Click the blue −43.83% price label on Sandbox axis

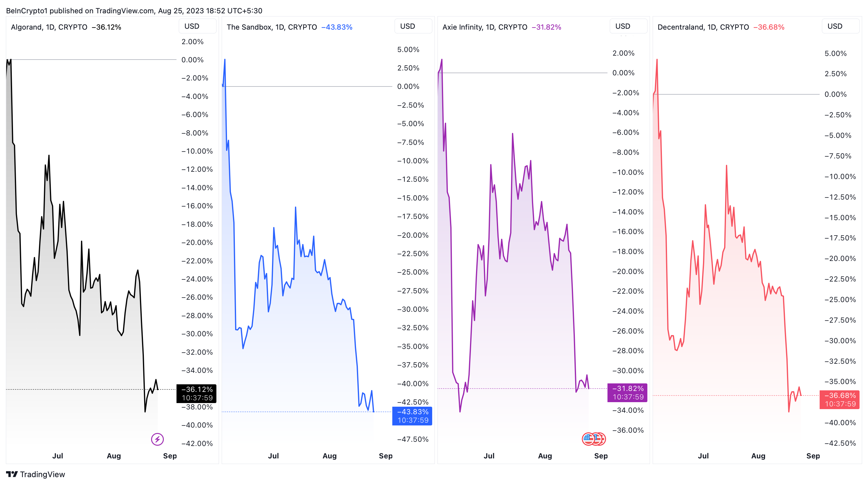point(412,416)
